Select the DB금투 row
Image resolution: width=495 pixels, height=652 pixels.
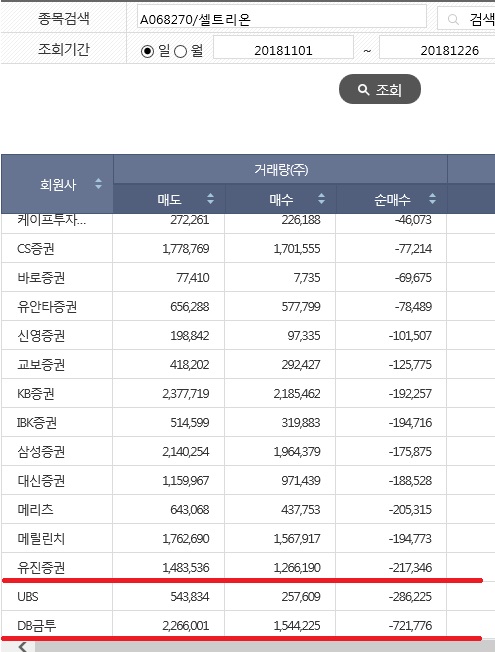pos(248,625)
